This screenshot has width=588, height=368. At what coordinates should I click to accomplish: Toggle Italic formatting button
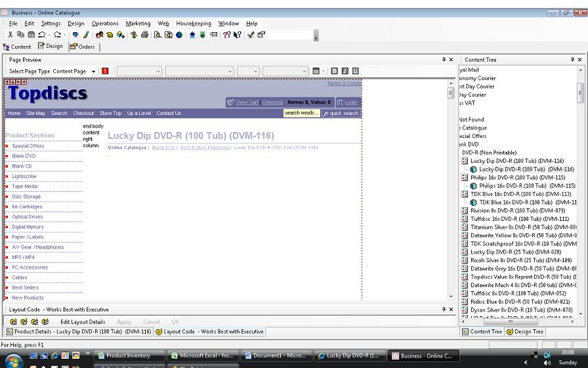coord(345,71)
